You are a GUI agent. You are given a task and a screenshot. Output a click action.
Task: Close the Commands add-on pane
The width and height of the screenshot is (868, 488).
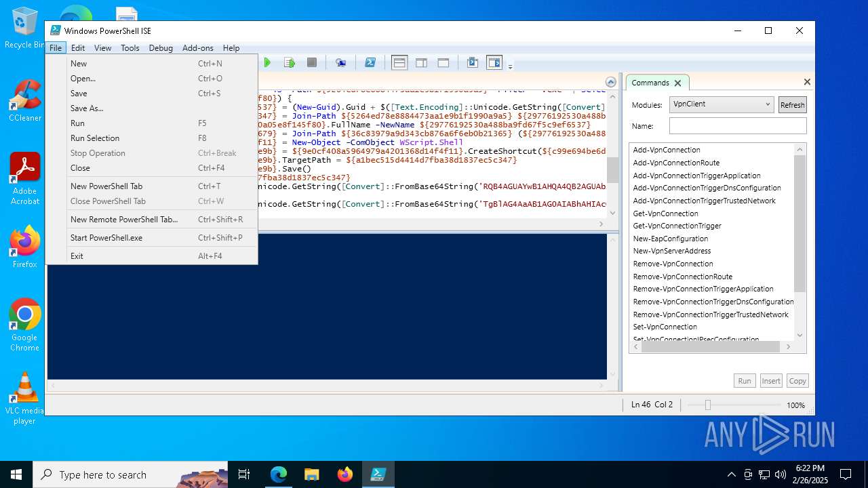coord(807,82)
